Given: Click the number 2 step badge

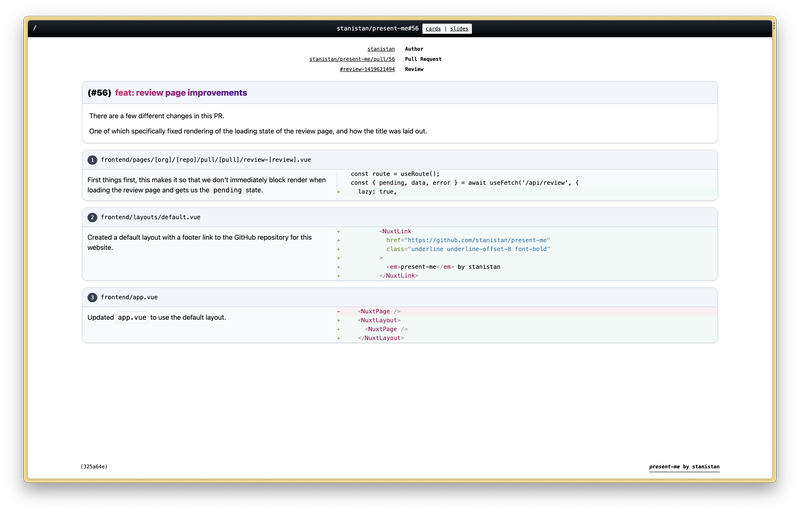Looking at the screenshot, I should coord(92,217).
